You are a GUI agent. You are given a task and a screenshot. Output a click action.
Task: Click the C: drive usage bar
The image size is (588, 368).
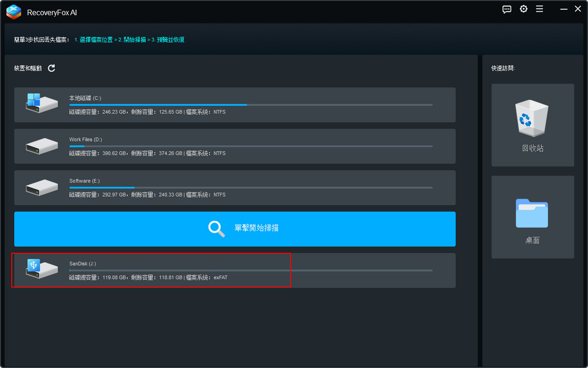[x=250, y=105]
